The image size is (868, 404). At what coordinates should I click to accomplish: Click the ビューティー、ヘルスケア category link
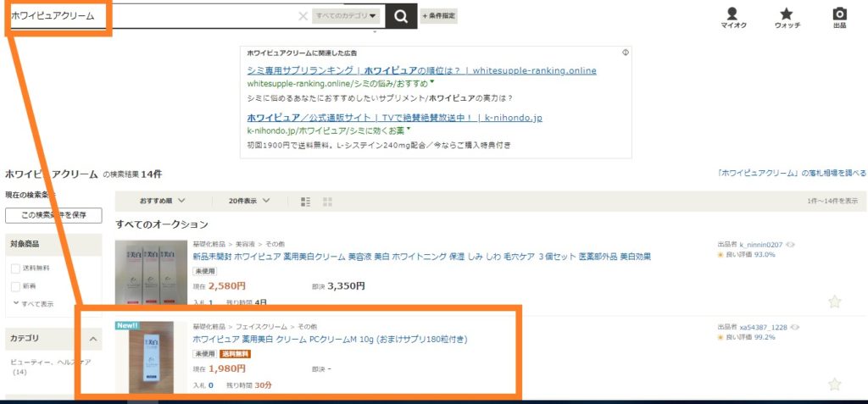(50, 362)
